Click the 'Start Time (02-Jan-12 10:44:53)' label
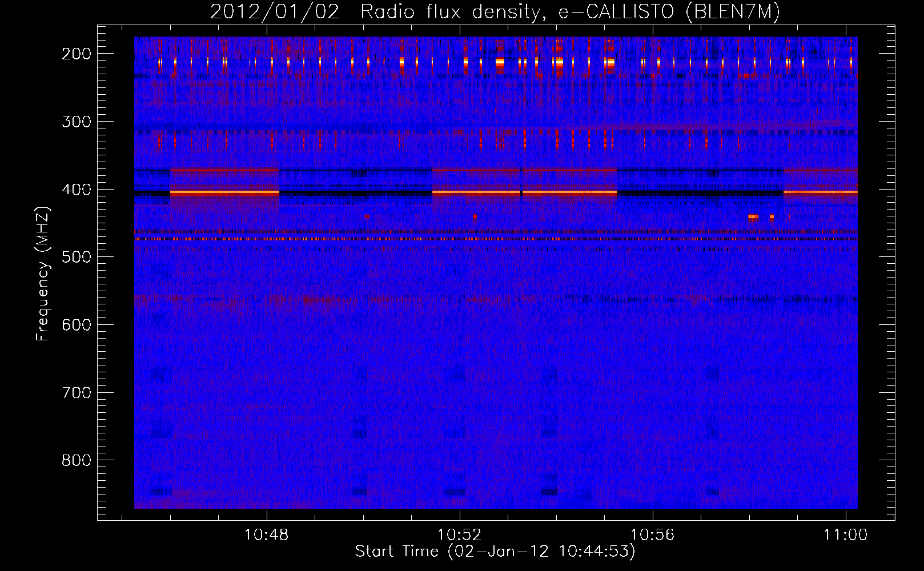 point(495,552)
